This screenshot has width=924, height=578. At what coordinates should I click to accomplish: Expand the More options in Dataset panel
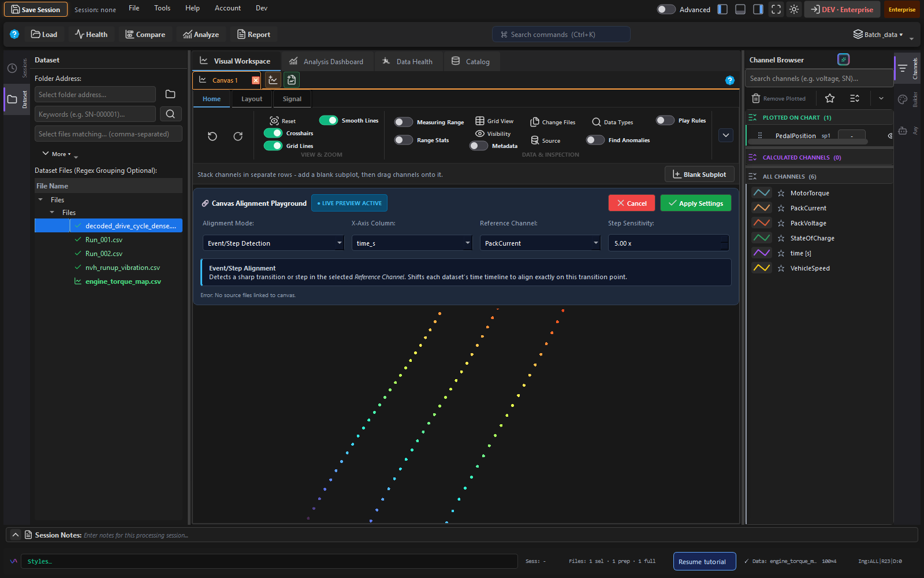(x=57, y=154)
